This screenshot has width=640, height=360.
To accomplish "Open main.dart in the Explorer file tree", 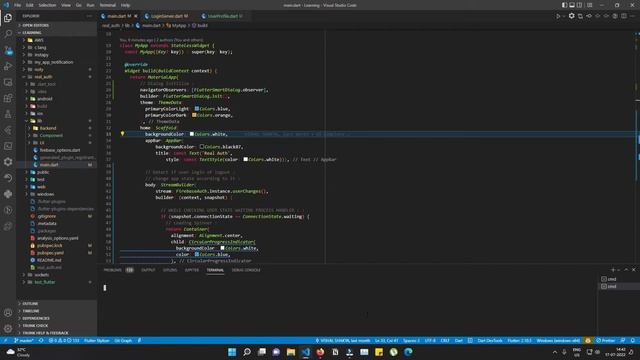I will point(56,165).
